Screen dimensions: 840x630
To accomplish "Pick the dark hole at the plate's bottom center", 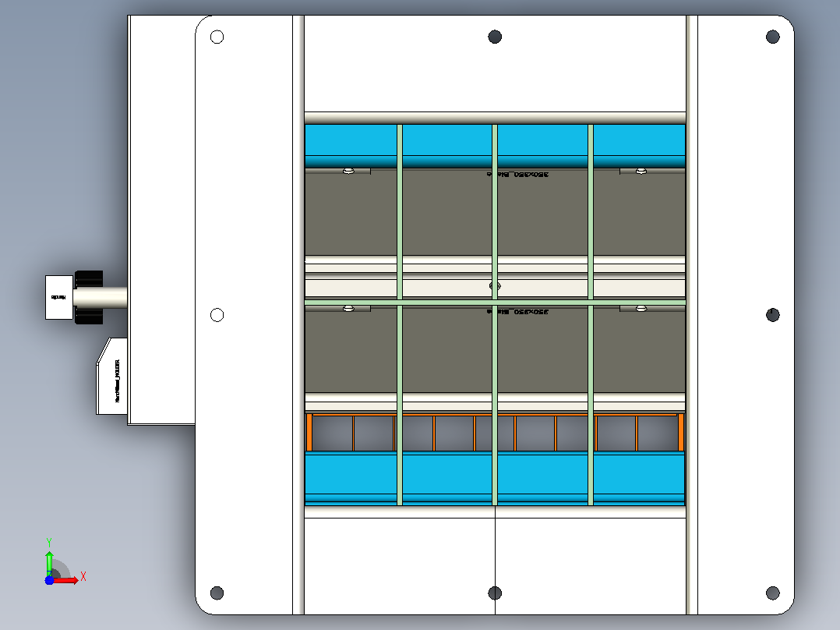I will tap(495, 593).
